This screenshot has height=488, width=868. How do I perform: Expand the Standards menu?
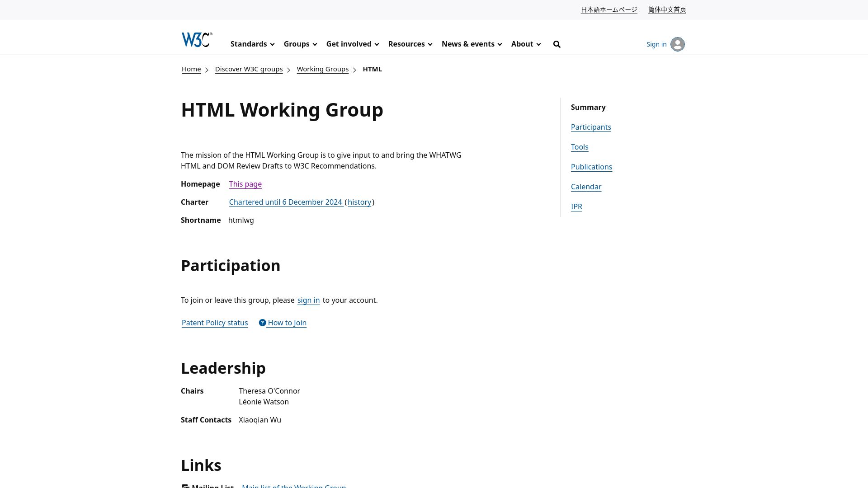click(252, 44)
